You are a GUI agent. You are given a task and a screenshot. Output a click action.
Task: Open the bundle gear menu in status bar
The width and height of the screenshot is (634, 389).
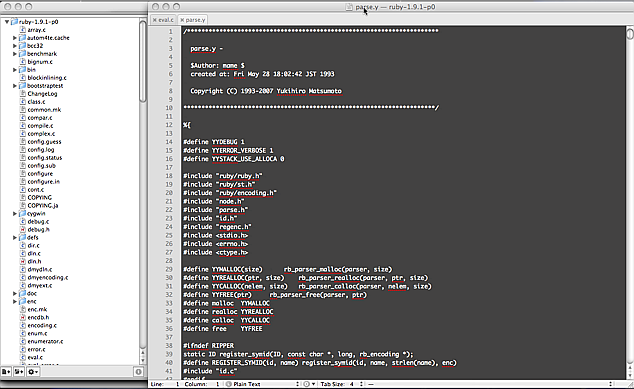(x=309, y=384)
